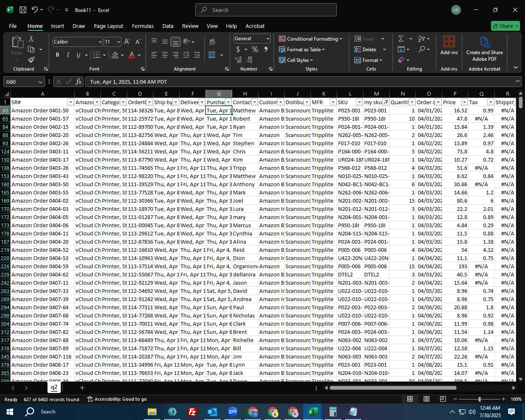
Task: Switch to the Data tab
Action: pos(168,26)
